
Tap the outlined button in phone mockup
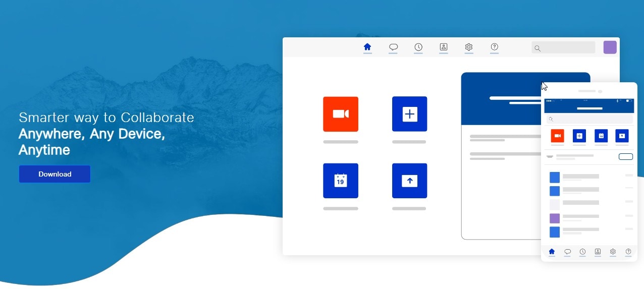coord(625,157)
